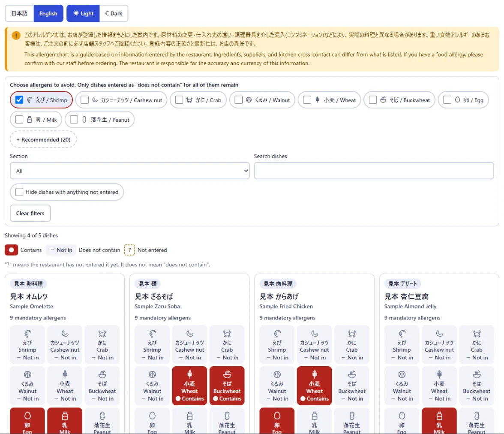Viewport: 504px width, 434px height.
Task: Check the Crab allergen checkbox
Action: pyautogui.click(x=179, y=100)
